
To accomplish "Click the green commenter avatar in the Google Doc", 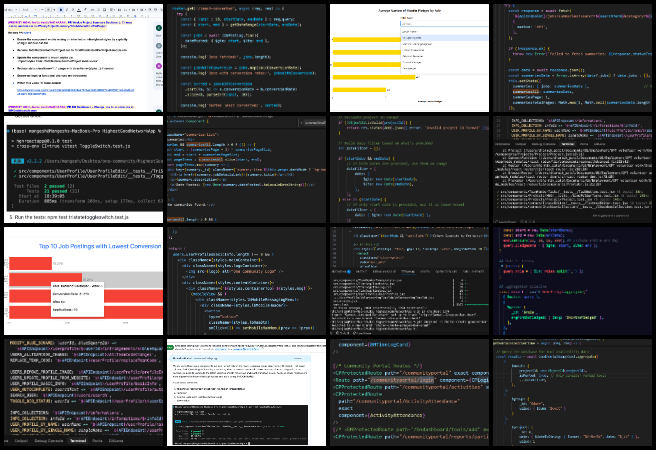I will point(159,28).
